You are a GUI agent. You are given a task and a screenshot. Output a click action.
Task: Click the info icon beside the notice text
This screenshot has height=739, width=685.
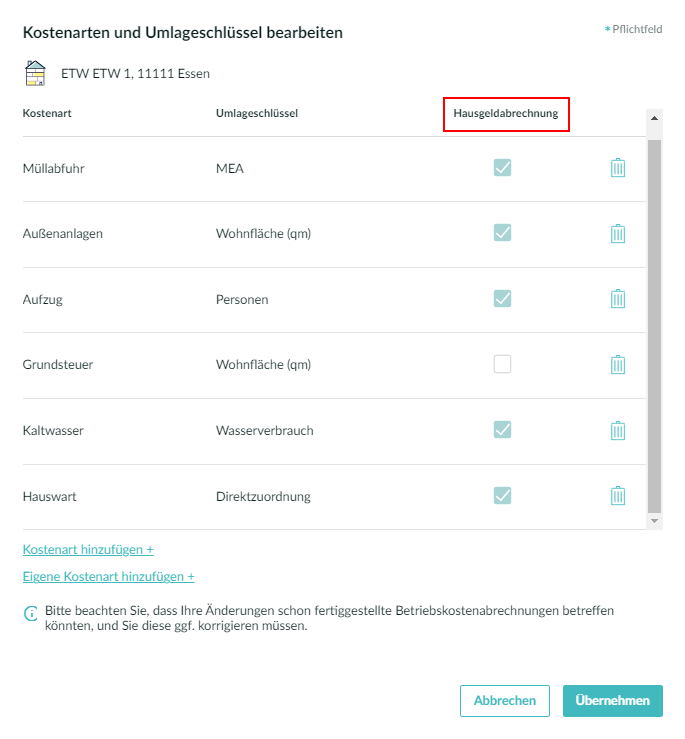point(31,613)
